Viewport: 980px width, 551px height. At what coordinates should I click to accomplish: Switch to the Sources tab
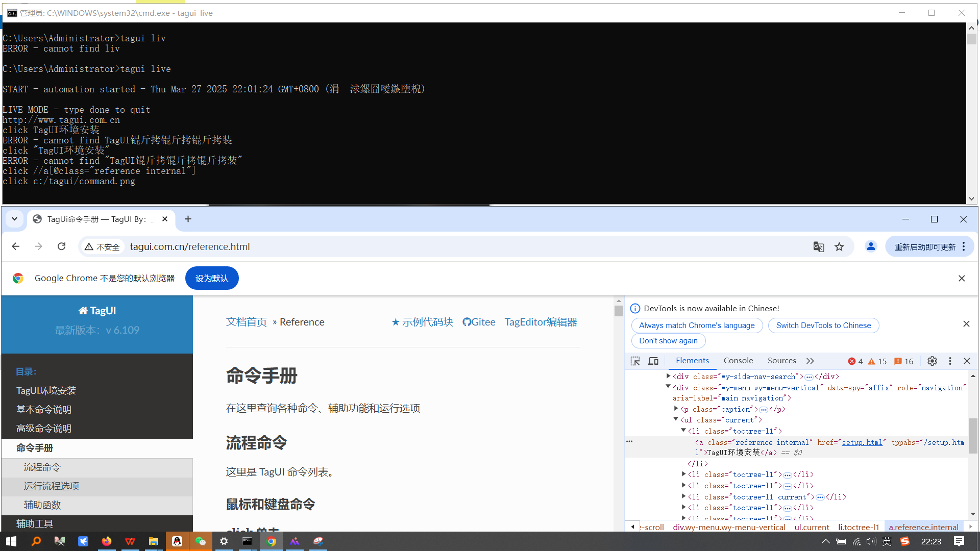coord(781,361)
